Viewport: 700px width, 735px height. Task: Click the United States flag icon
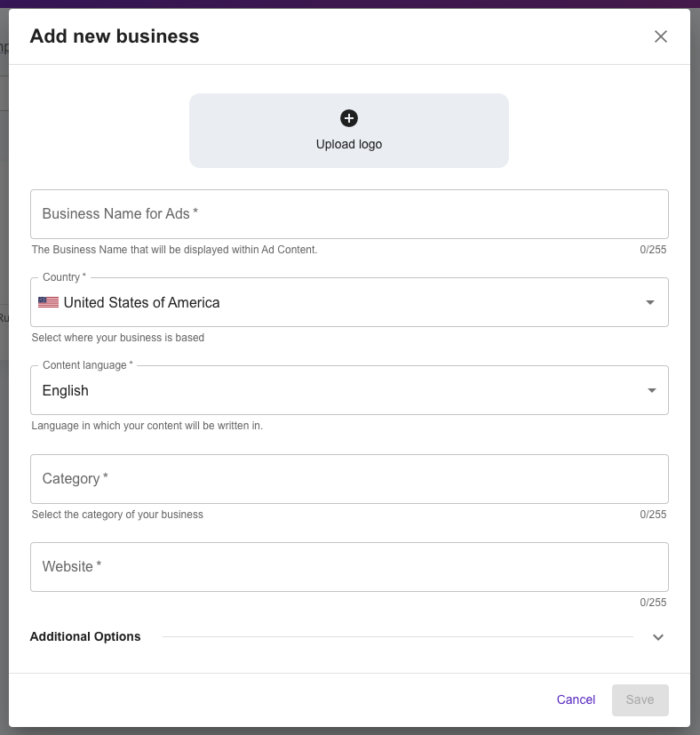click(48, 302)
